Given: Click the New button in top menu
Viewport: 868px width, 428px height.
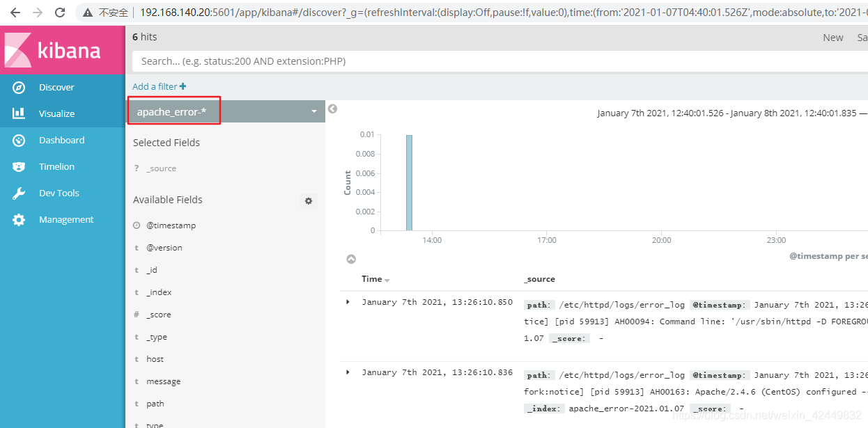Looking at the screenshot, I should coord(833,38).
